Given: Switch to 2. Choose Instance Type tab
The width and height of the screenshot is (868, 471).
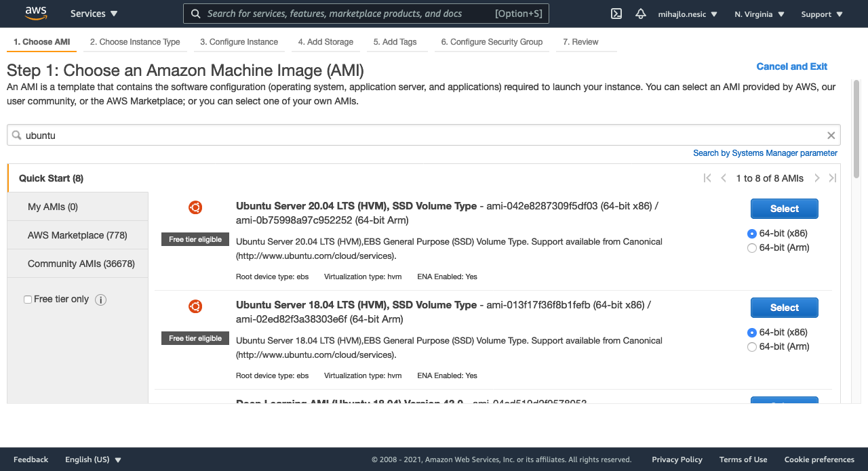Looking at the screenshot, I should click(x=135, y=42).
